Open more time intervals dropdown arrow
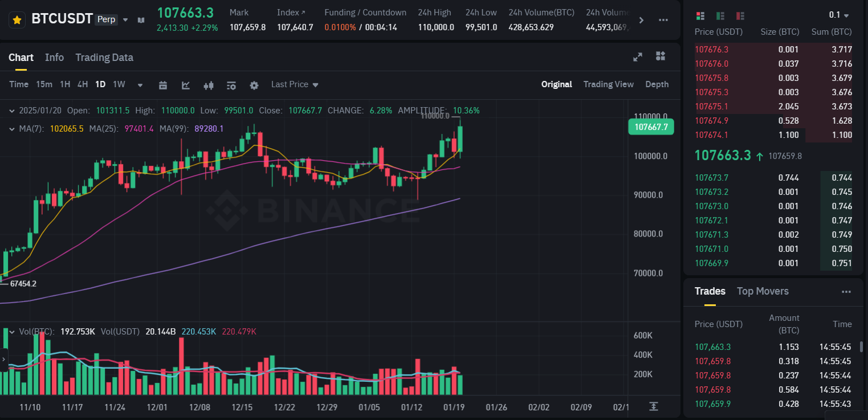This screenshot has width=868, height=420. pyautogui.click(x=140, y=85)
